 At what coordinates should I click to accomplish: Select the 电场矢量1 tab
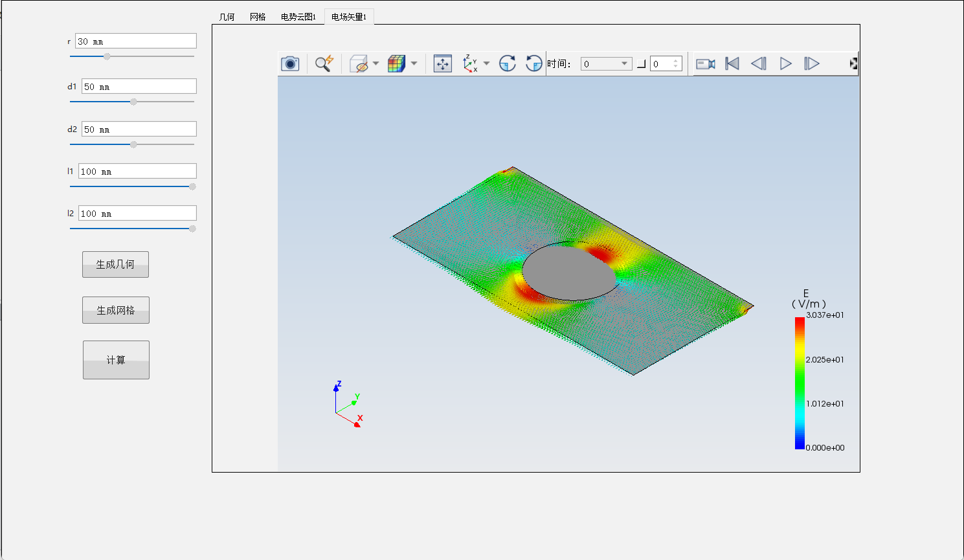pyautogui.click(x=349, y=17)
